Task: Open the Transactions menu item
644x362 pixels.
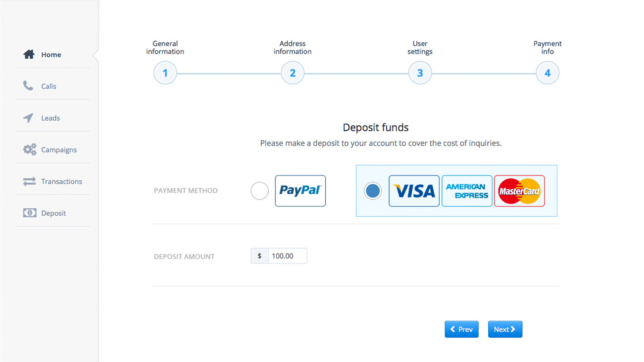Action: pyautogui.click(x=61, y=181)
